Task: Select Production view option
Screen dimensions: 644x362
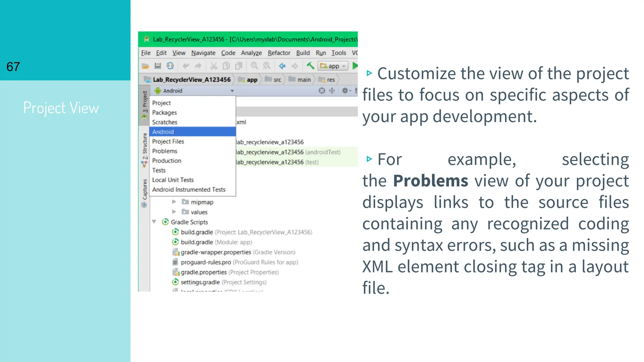Action: click(x=192, y=161)
